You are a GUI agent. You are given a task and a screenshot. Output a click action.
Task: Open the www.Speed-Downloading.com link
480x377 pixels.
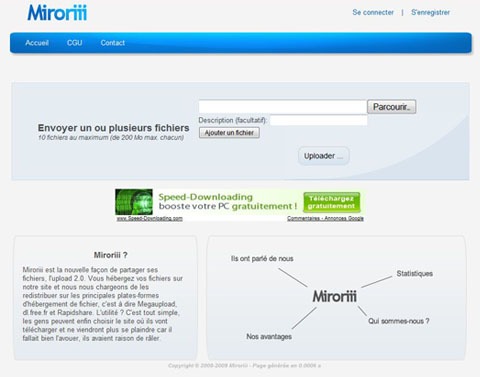point(150,219)
